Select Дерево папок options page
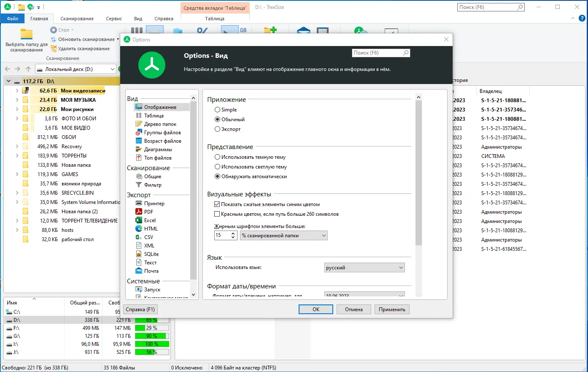Image resolution: width=588 pixels, height=372 pixels. pyautogui.click(x=160, y=124)
